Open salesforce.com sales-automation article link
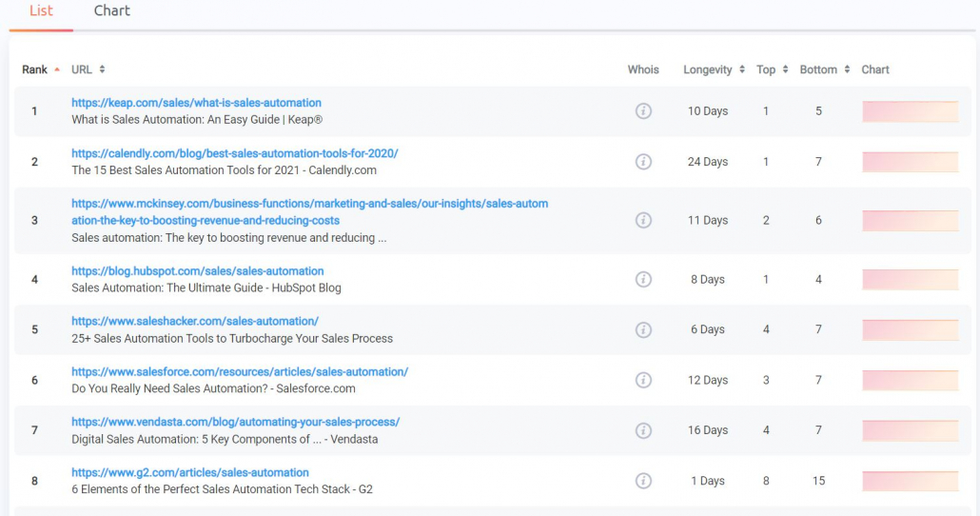 [240, 371]
